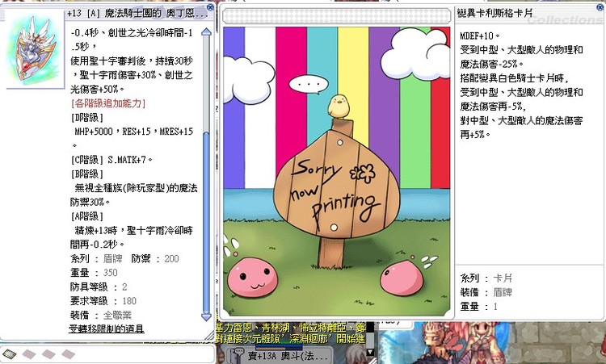Click the scroll-down arrow in the shield description
Screen dimensions: 606x364
click(206, 316)
